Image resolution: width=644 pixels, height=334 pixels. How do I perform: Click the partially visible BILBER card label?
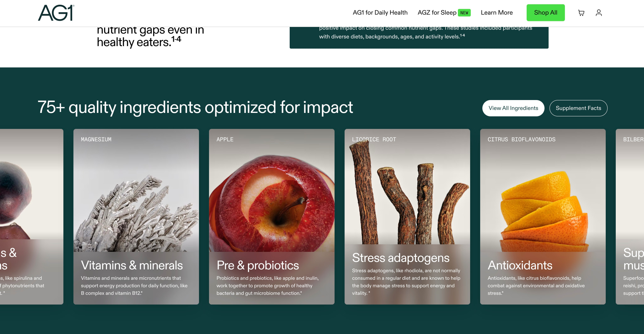[633, 140]
